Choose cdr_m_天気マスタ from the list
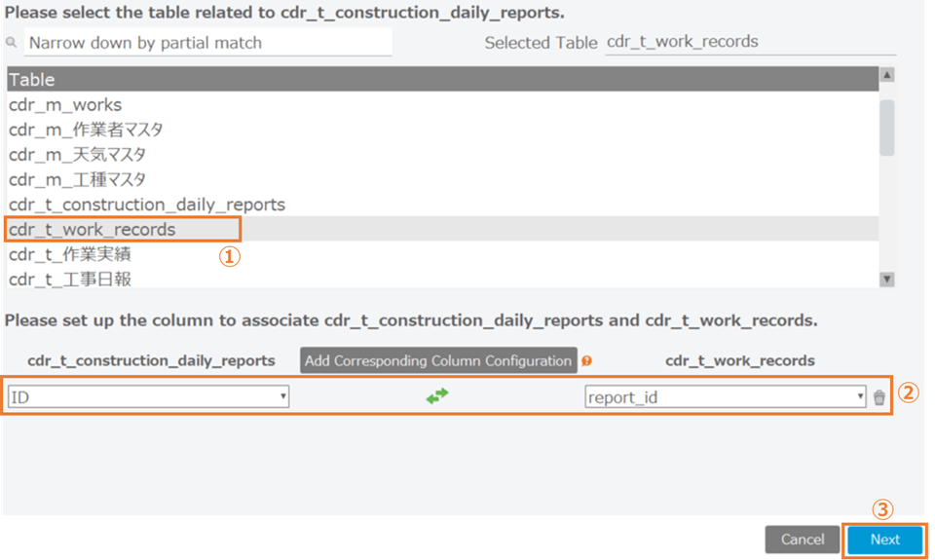Image resolution: width=935 pixels, height=560 pixels. (x=78, y=154)
